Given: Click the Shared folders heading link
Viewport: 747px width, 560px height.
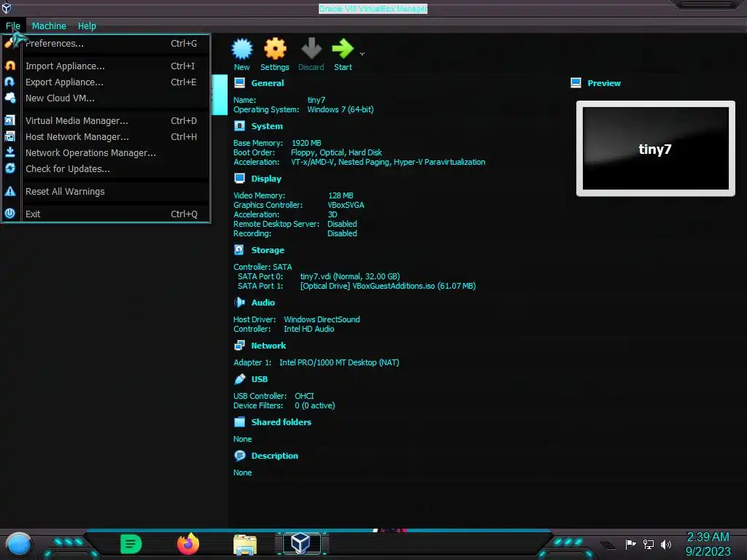Looking at the screenshot, I should coord(281,422).
